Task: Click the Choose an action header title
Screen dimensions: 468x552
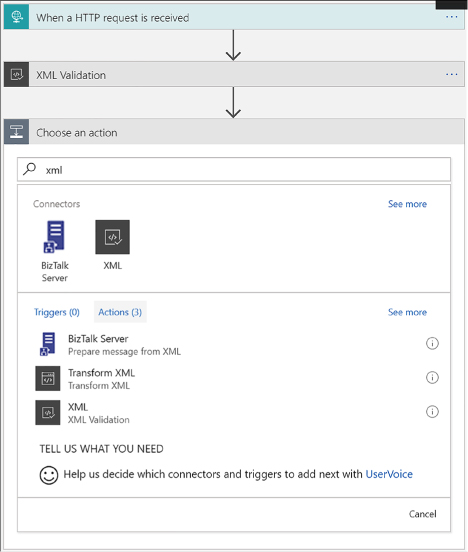Action: (x=76, y=133)
